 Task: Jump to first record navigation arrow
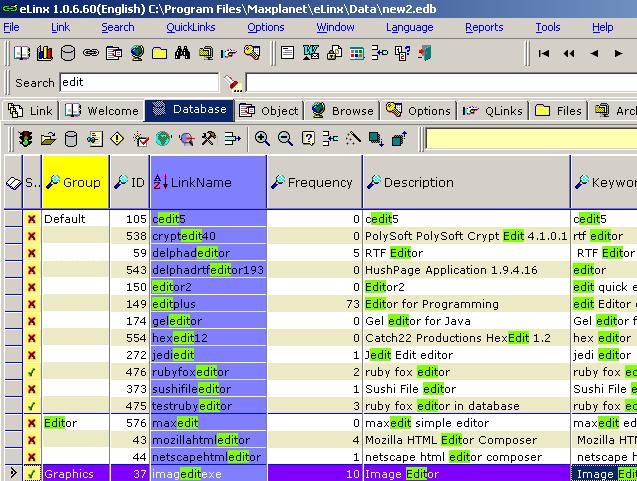(x=544, y=53)
